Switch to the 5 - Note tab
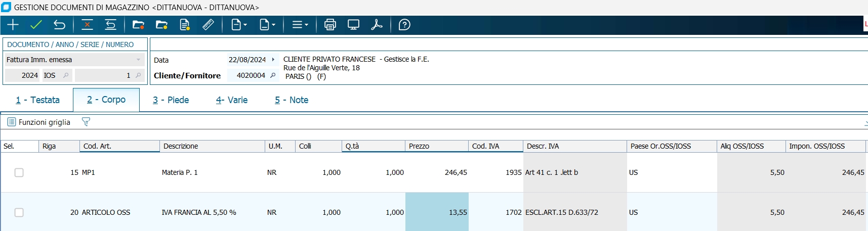The height and width of the screenshot is (231, 868). 292,100
